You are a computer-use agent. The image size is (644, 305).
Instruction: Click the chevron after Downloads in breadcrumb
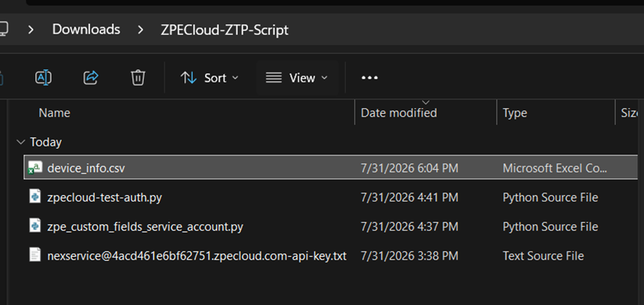click(x=140, y=30)
